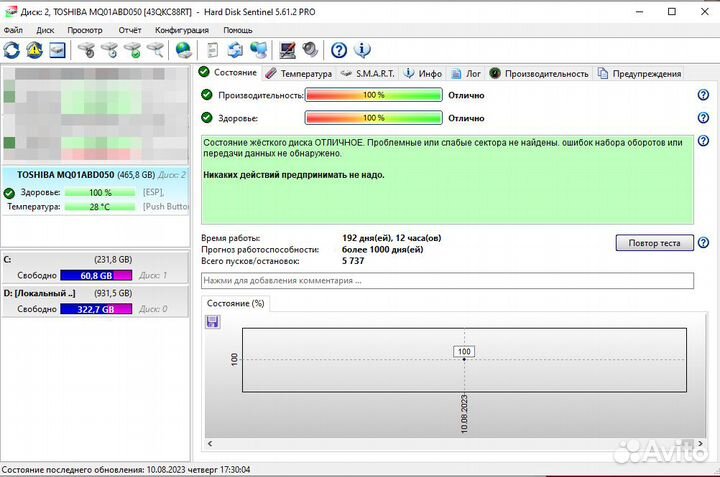The image size is (720, 477).
Task: Click the blue info bubble toolbar icon
Action: [362, 50]
